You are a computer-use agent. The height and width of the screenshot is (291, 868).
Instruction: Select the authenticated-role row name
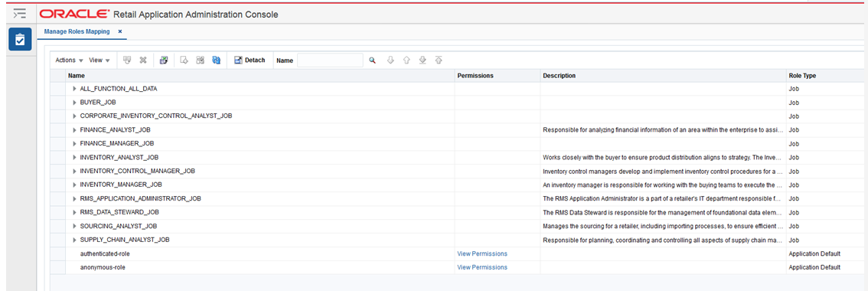[x=105, y=253]
